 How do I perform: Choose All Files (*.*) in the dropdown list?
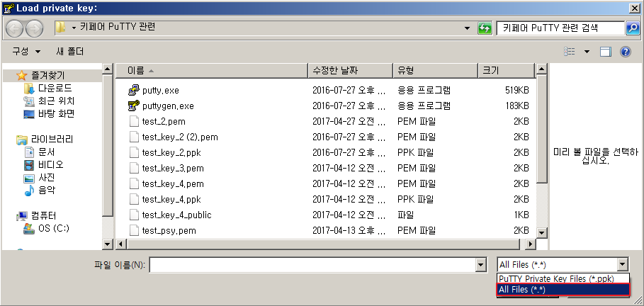[563, 290]
